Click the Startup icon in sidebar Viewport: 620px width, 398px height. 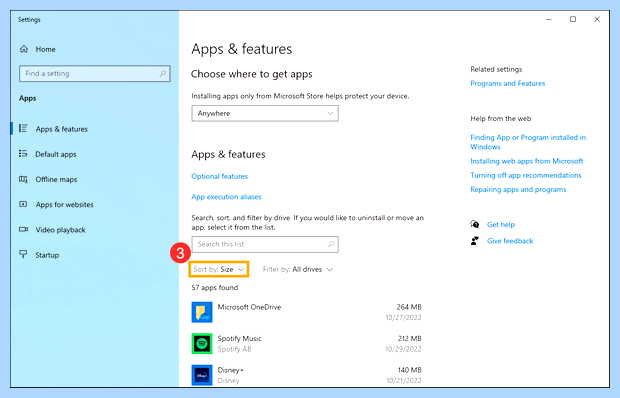coord(23,255)
